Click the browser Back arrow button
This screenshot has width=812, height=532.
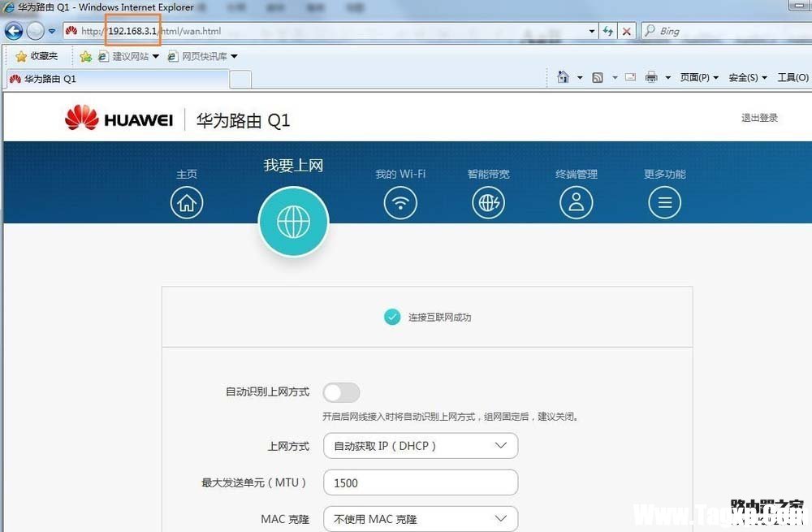click(14, 31)
